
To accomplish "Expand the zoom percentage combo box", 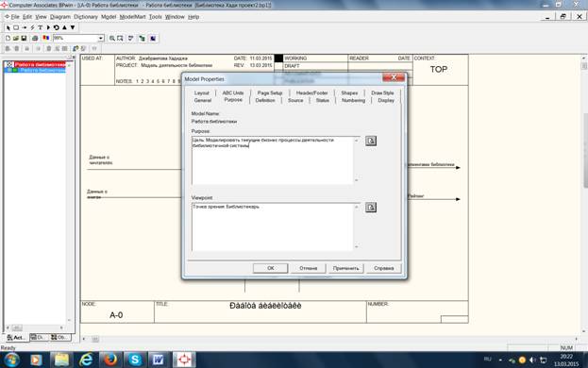I will [101, 39].
